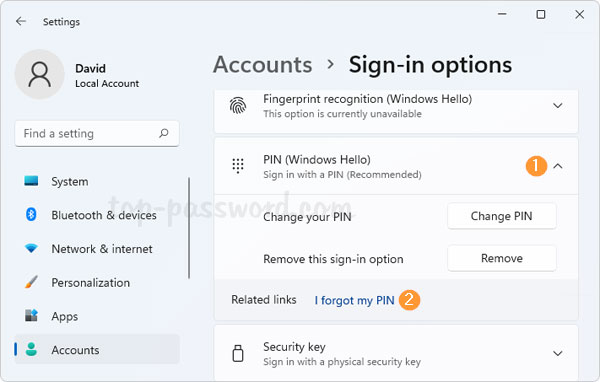
Task: Click the PIN keypad dots icon
Action: pos(238,166)
